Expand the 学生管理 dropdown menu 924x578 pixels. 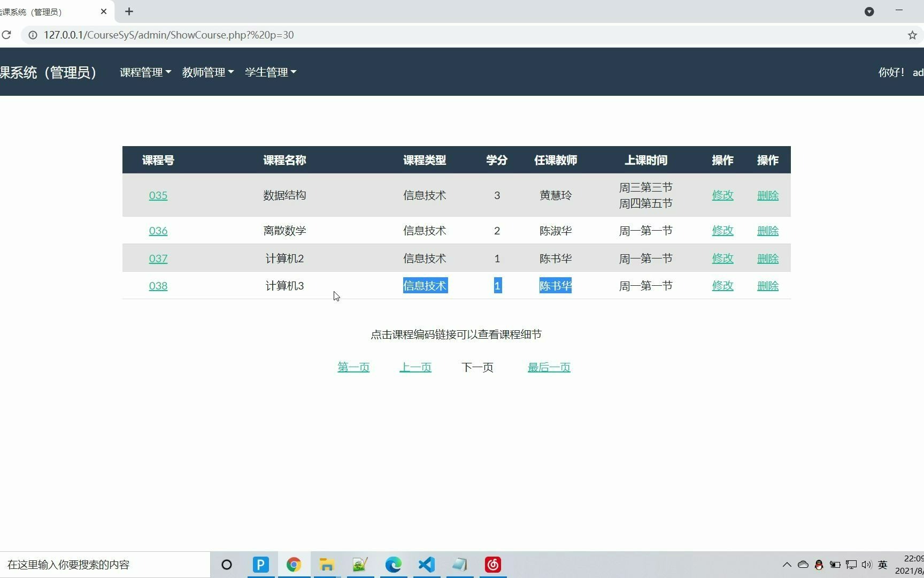point(270,72)
